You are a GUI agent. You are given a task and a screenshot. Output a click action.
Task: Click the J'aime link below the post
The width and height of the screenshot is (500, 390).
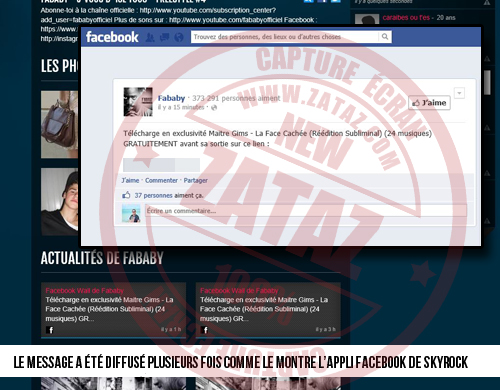coord(130,180)
